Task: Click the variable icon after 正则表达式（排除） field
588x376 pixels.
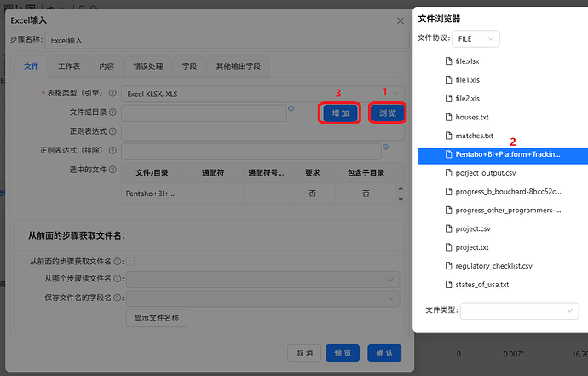Action: click(x=385, y=147)
